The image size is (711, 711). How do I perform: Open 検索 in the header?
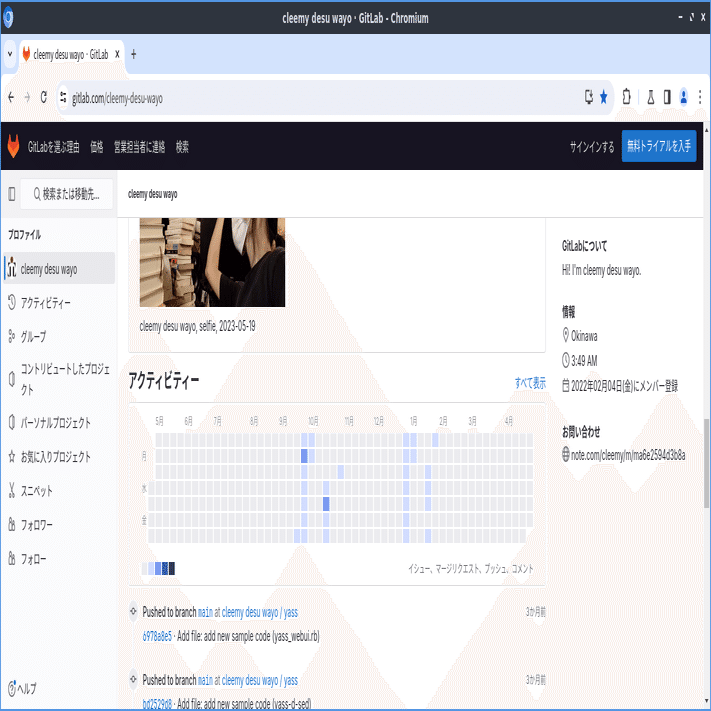pyautogui.click(x=182, y=147)
